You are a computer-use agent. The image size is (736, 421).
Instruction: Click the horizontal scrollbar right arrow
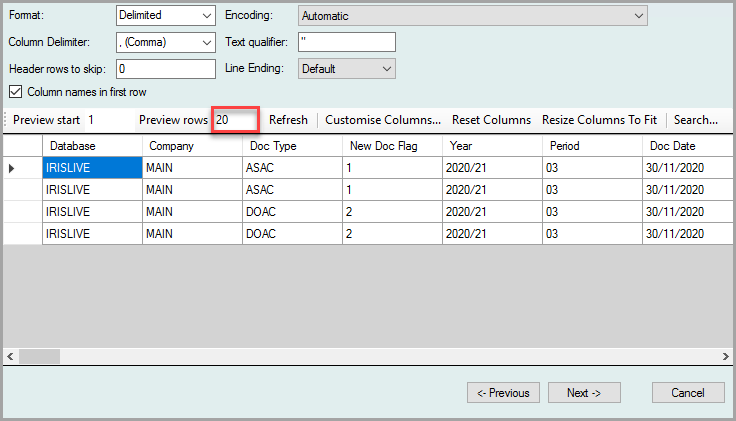coord(724,356)
